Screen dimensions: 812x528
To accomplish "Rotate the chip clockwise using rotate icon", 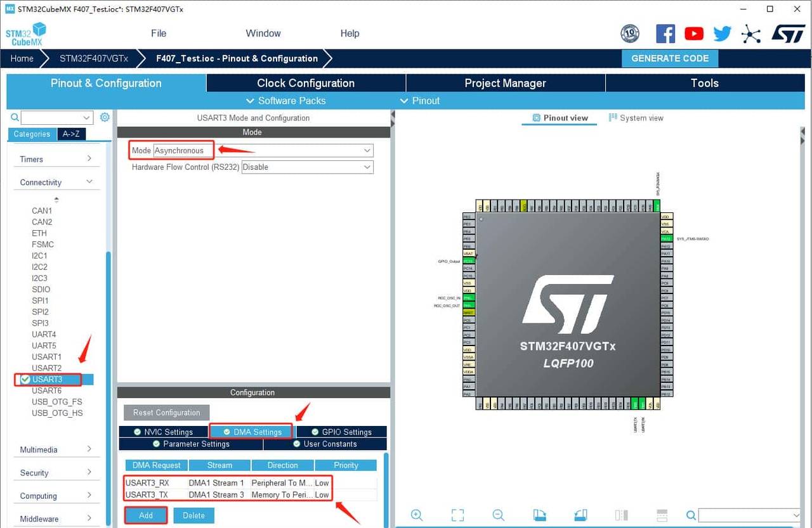I will (539, 515).
